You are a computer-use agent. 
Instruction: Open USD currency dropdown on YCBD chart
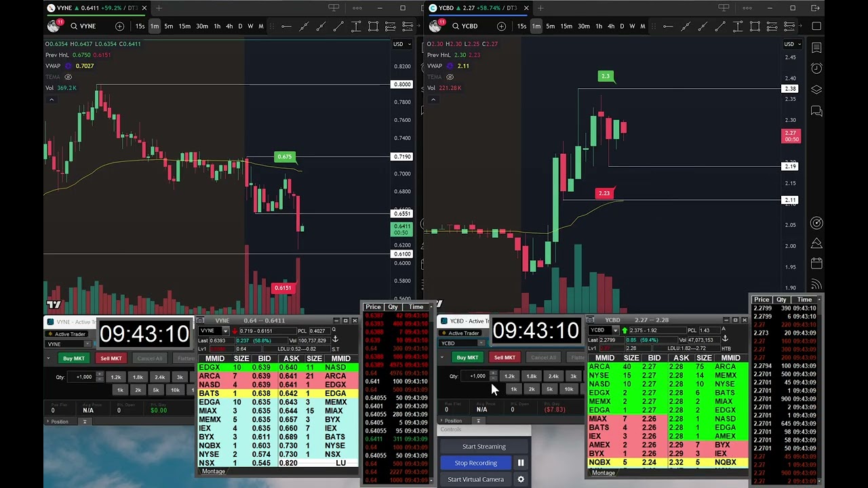792,44
